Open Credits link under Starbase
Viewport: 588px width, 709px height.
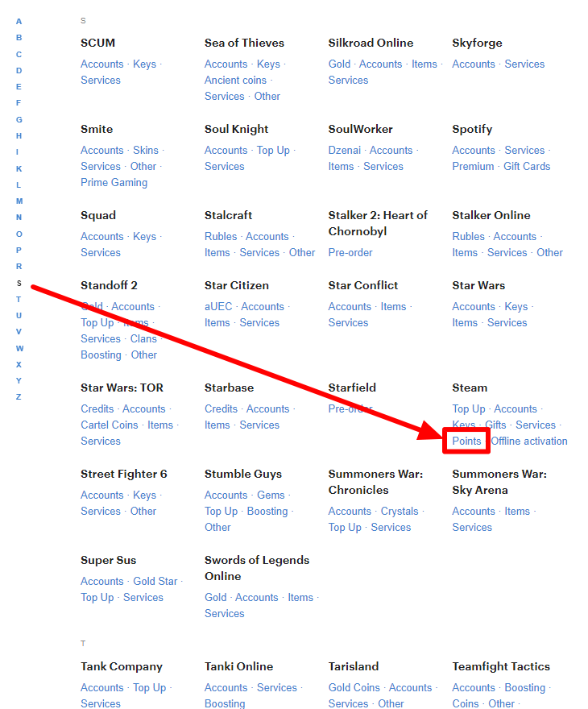221,408
